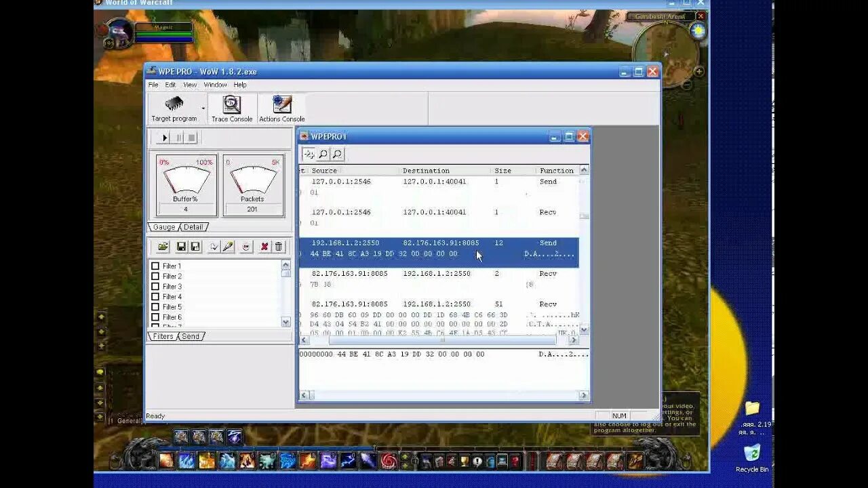This screenshot has height=488, width=868.
Task: Zoom out on the WoW minimap
Action: pos(686,85)
